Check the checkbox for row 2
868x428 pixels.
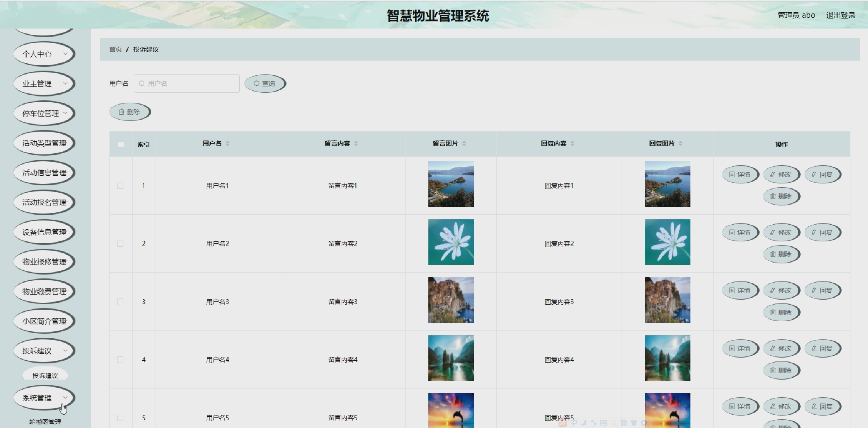120,244
